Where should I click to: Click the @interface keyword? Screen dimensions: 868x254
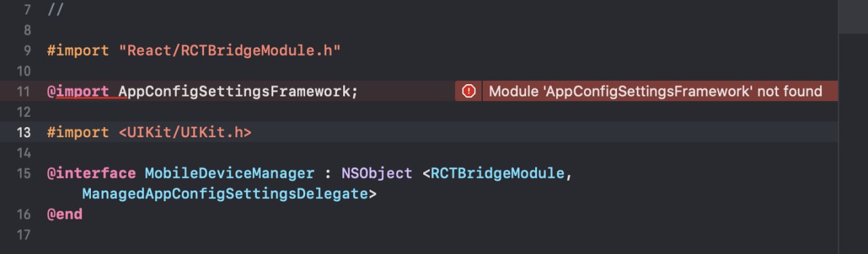click(x=92, y=173)
